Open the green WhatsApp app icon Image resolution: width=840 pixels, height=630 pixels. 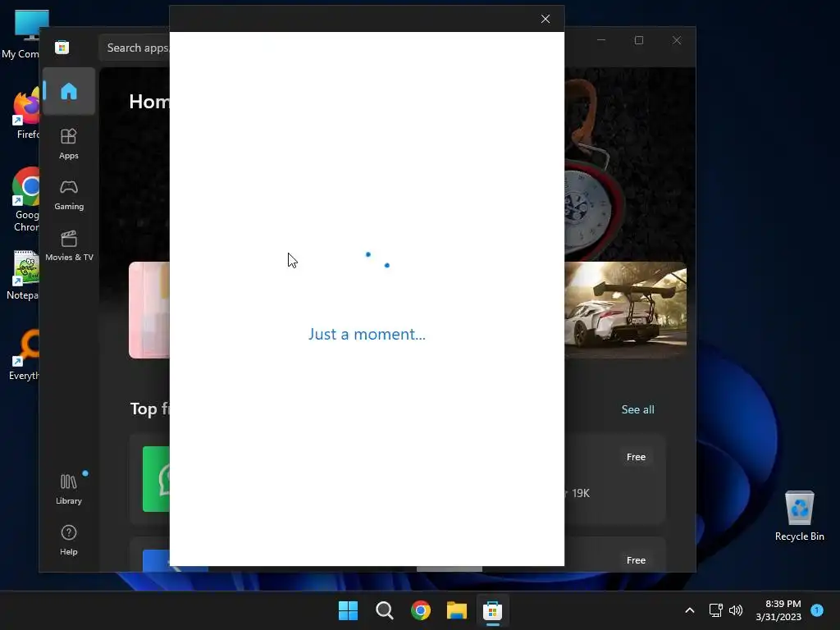point(156,479)
